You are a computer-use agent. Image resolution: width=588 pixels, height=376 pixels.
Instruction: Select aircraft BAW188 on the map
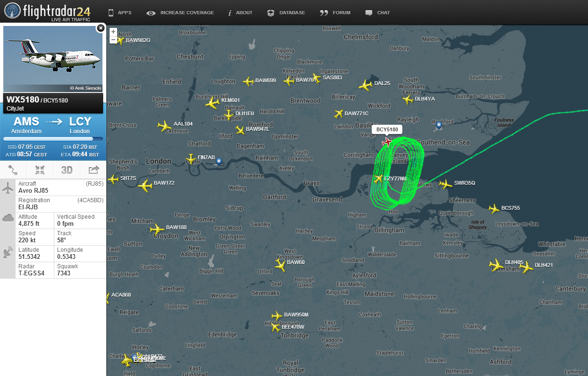(x=157, y=230)
